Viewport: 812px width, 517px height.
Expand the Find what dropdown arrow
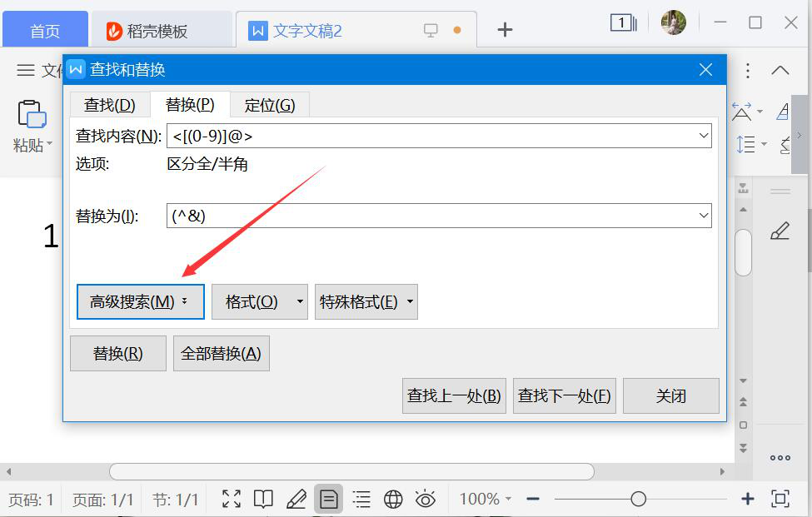click(x=704, y=136)
